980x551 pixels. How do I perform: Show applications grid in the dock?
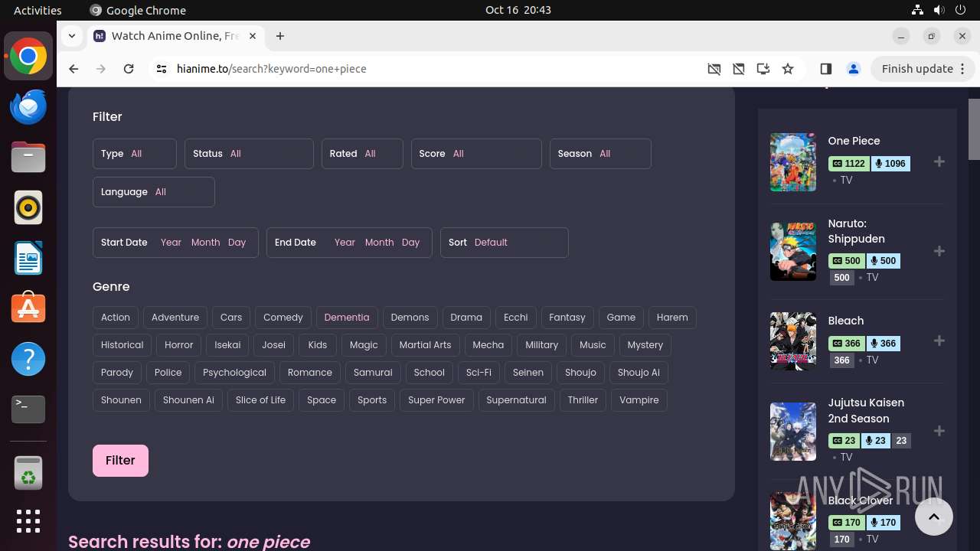pos(28,521)
